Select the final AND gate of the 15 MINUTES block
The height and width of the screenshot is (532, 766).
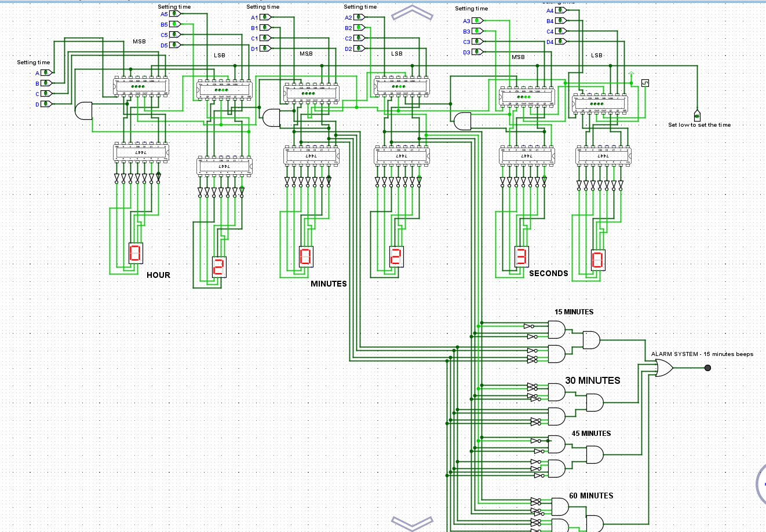click(592, 340)
